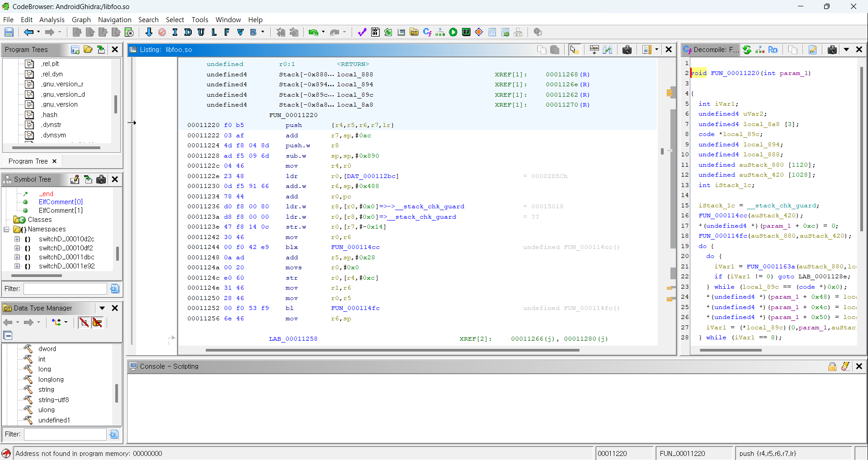Toggle the filter arrays icon in Data Type Manager

click(x=84, y=322)
